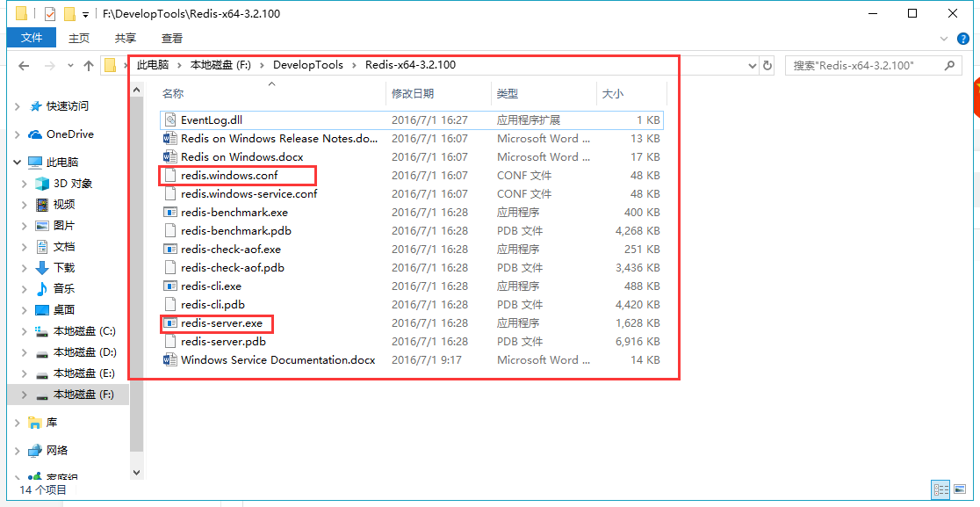980x507 pixels.
Task: Expand the 快速访问 tree node
Action: [18, 107]
